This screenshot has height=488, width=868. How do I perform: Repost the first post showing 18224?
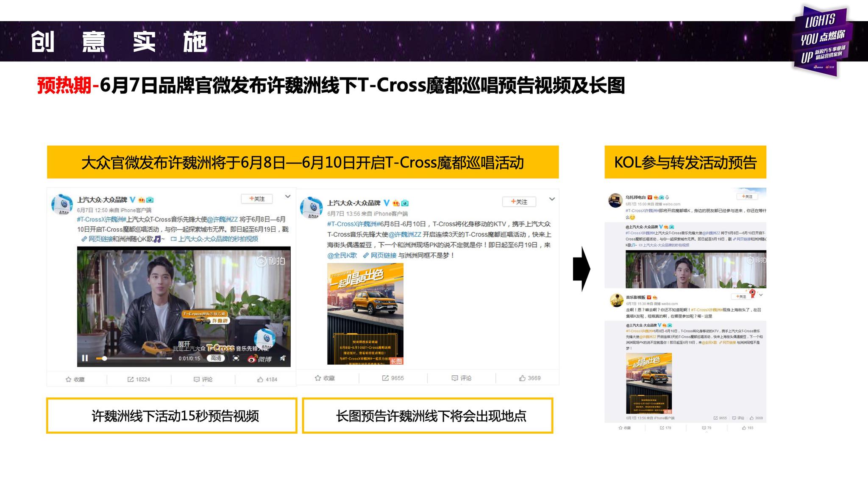[139, 379]
